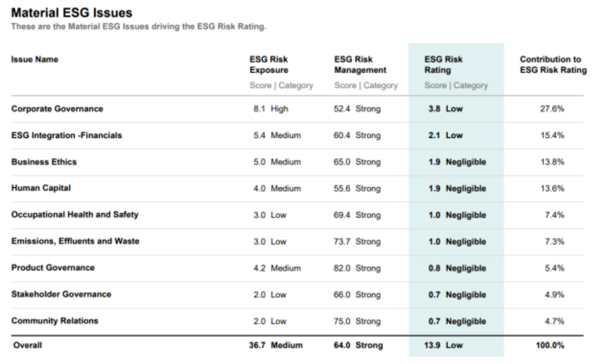
Task: Click the 82.0 Strong management score
Action: [357, 268]
